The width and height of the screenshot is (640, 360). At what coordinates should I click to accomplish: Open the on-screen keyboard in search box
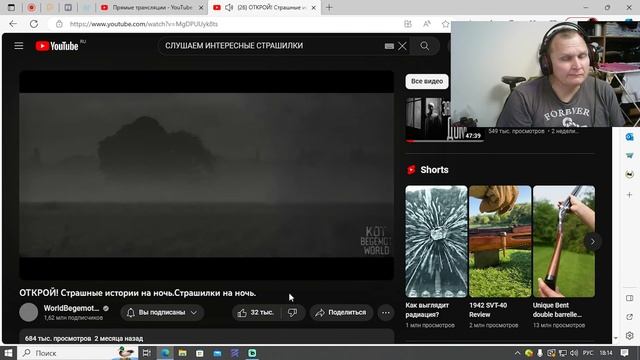[389, 46]
